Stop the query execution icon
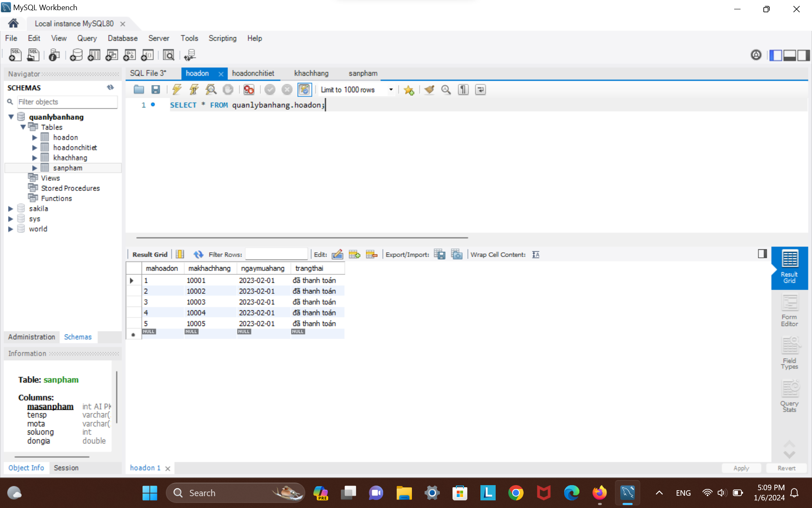Viewport: 812px width, 508px height. pyautogui.click(x=228, y=90)
